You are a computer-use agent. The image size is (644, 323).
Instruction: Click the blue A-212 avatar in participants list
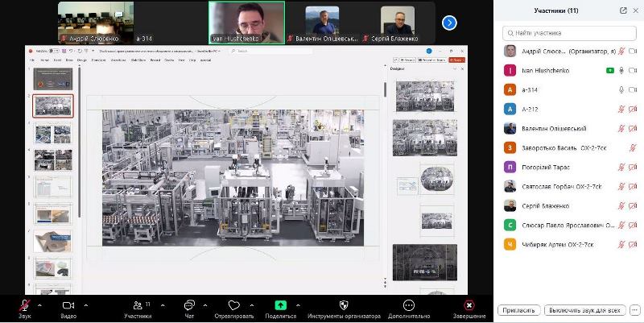pos(510,109)
